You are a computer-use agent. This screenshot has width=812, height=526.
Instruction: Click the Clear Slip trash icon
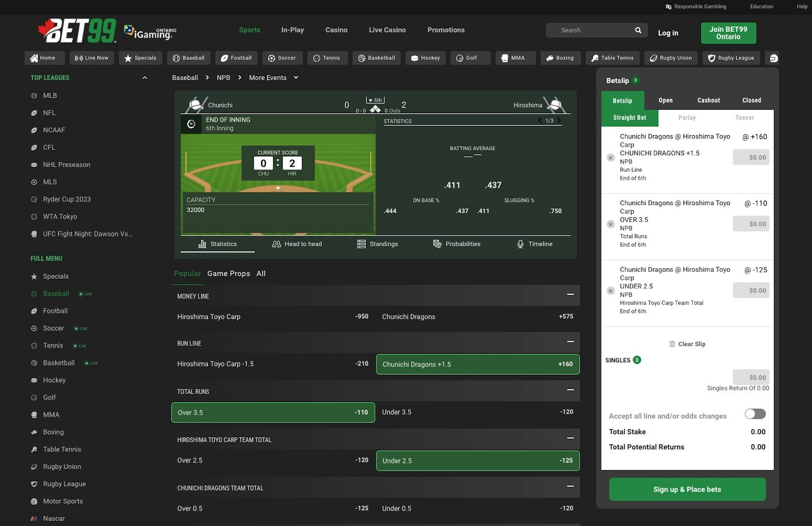(672, 344)
